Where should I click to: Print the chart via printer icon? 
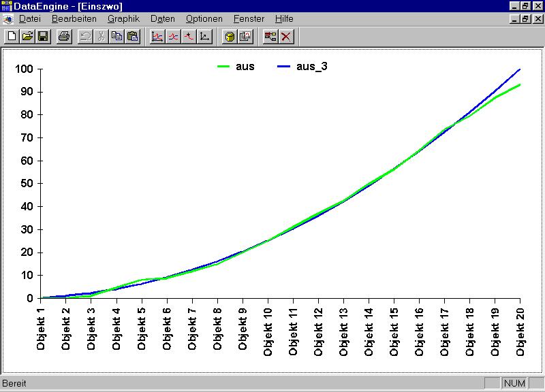tap(63, 37)
